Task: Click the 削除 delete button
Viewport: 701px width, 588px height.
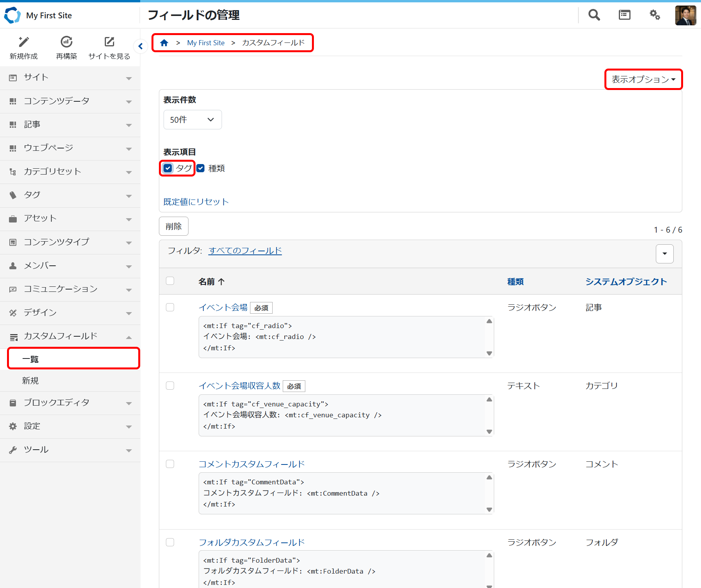Action: coord(173,226)
